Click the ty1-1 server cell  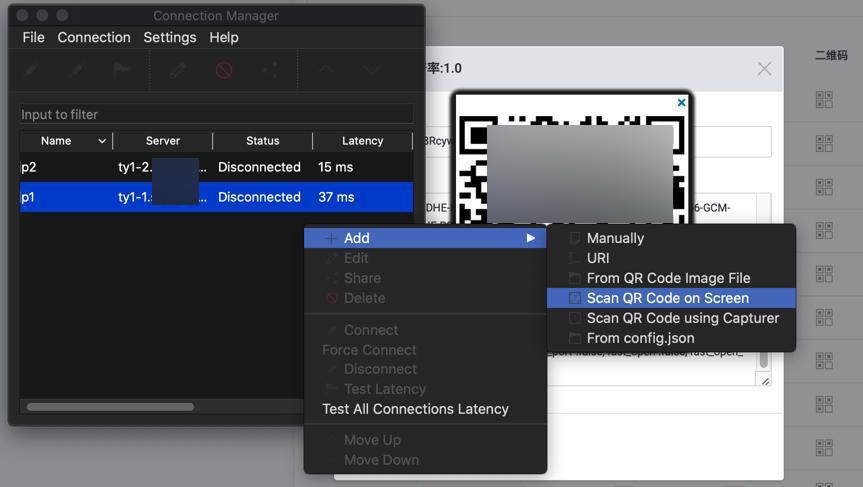coord(162,197)
